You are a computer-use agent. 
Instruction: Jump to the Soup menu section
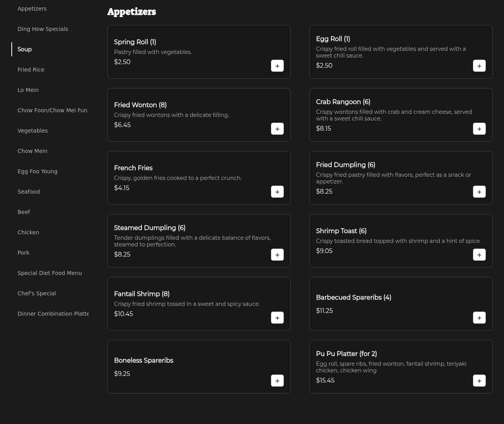(x=25, y=49)
